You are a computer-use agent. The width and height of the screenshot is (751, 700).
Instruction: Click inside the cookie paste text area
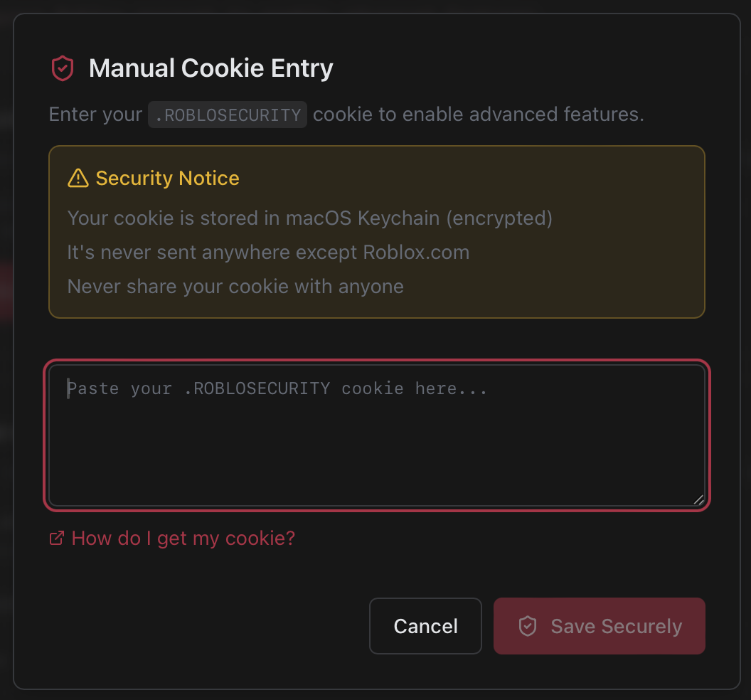click(x=377, y=434)
